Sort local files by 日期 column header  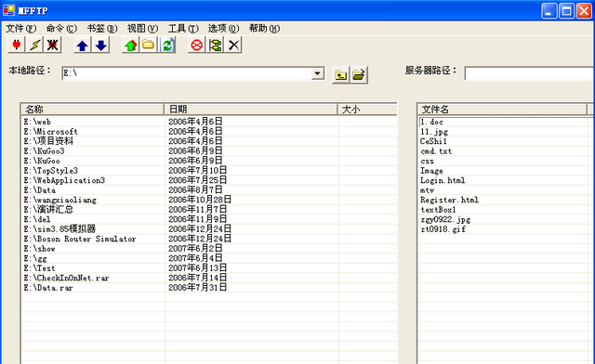pos(251,110)
